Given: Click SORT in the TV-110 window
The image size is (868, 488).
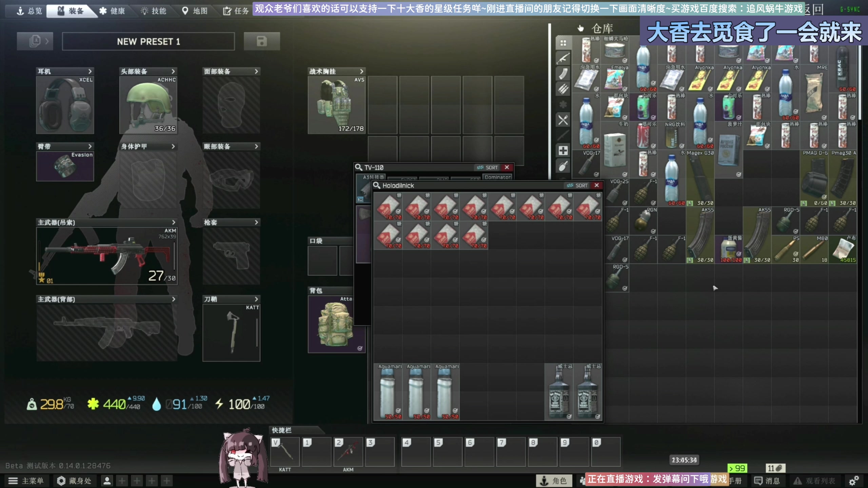Looking at the screenshot, I should click(x=488, y=167).
